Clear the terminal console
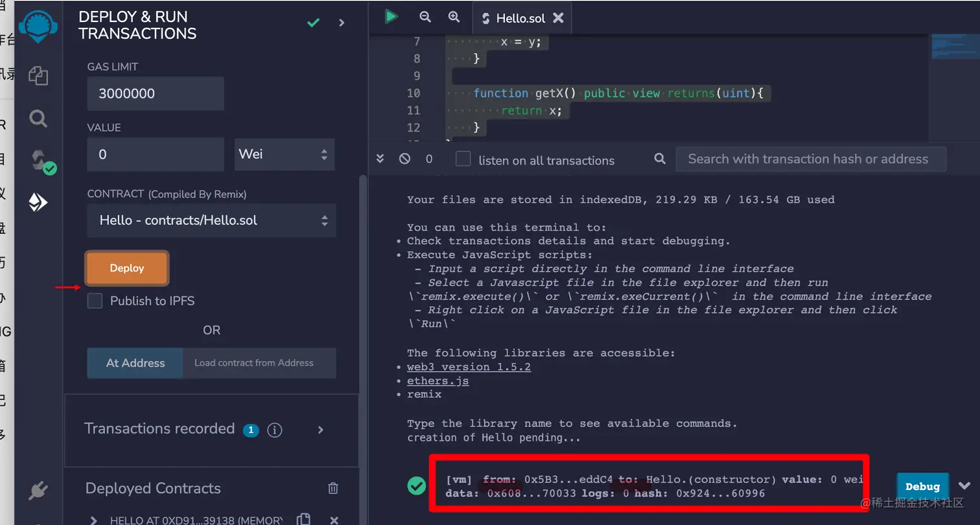The height and width of the screenshot is (525, 980). tap(405, 159)
